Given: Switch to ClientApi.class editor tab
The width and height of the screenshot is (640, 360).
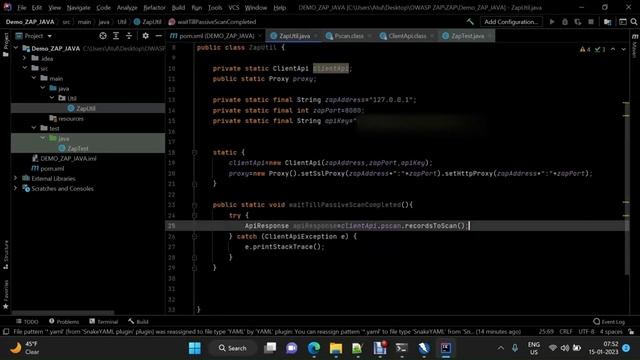Looking at the screenshot, I should click(x=406, y=36).
